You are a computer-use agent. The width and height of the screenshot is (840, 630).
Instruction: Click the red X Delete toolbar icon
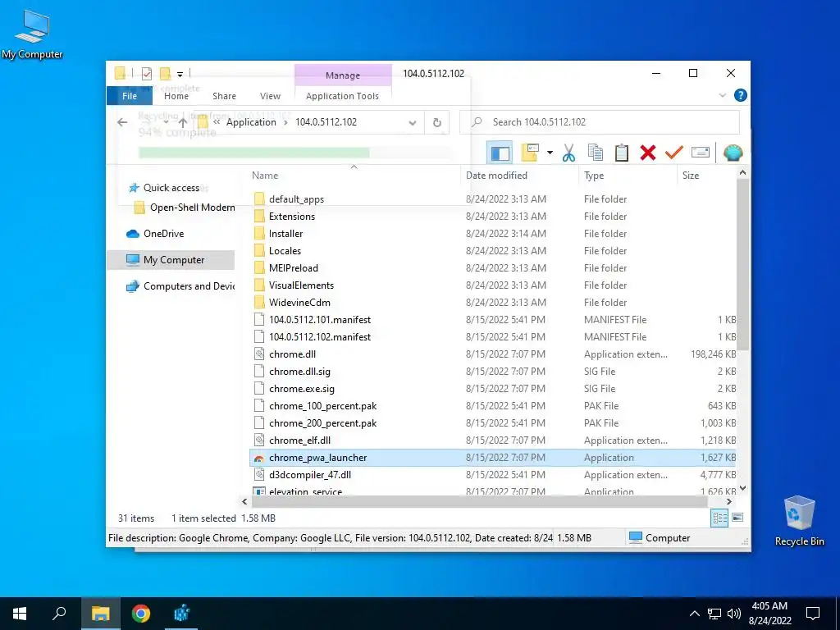point(648,153)
